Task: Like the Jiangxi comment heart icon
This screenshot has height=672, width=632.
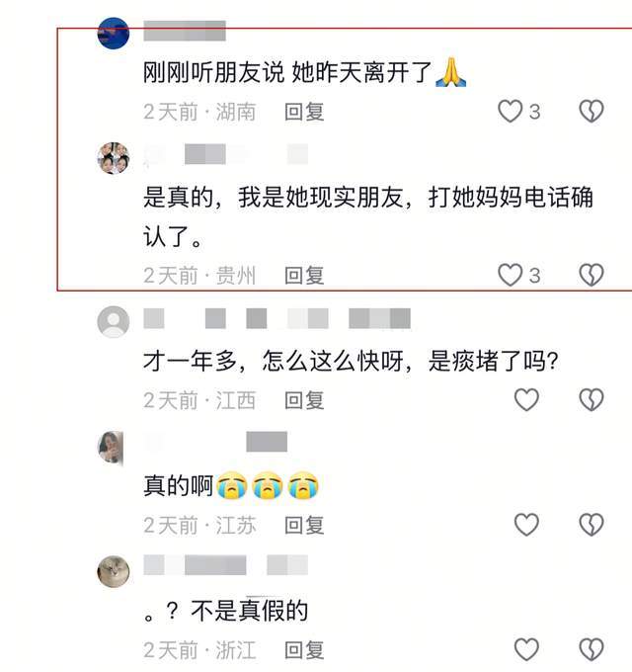Action: tap(526, 400)
